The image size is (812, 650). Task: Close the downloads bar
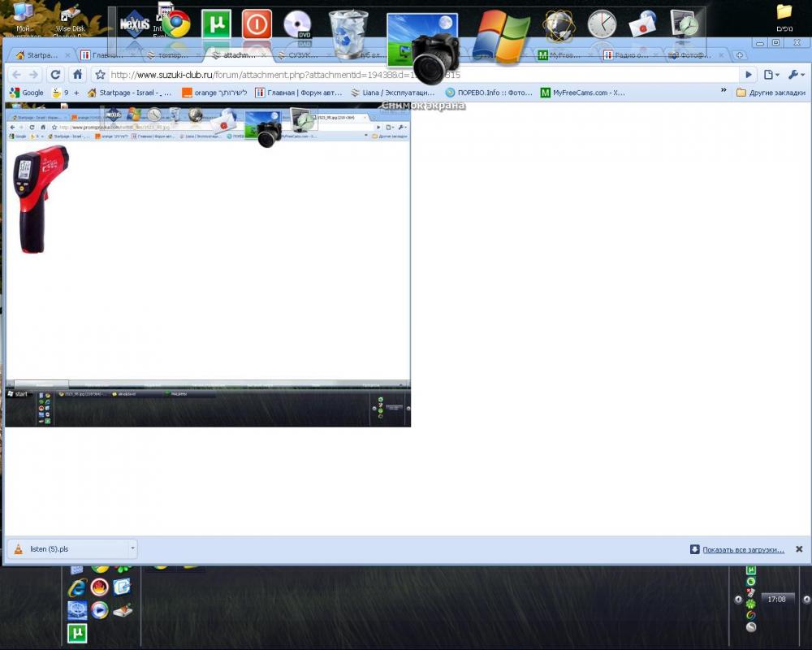coord(799,549)
